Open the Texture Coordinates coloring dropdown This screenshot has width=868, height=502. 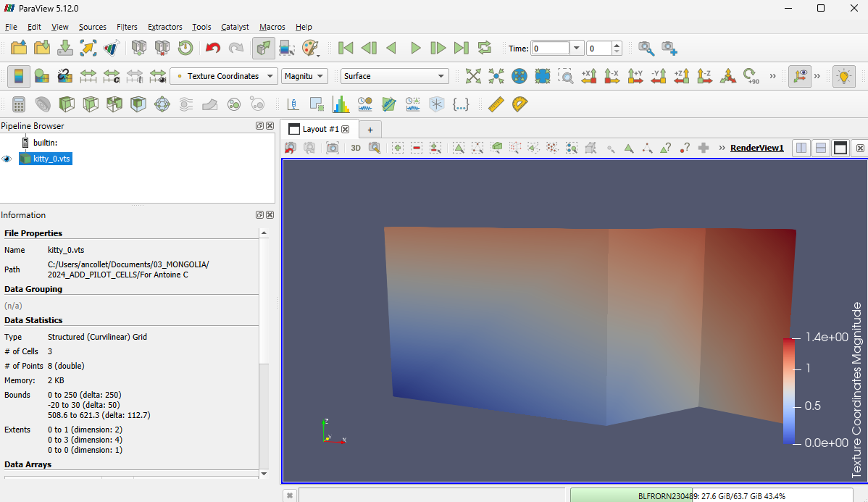(224, 76)
